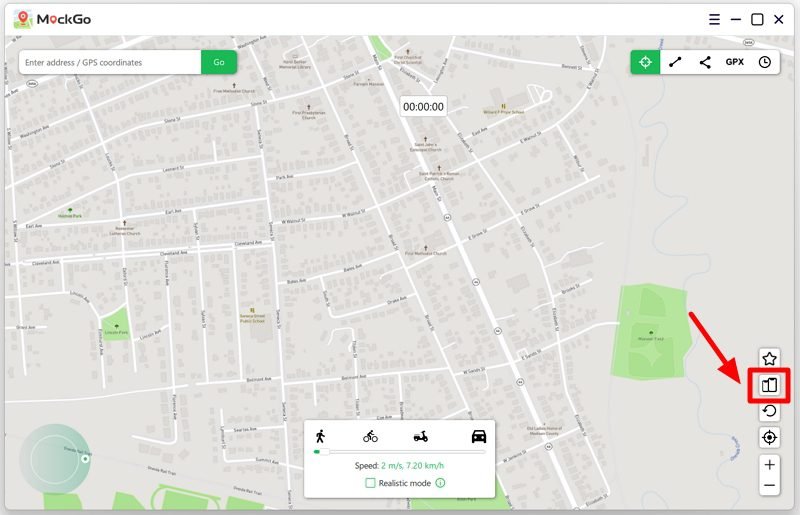Focus the address / GPS coordinates field
800x515 pixels.
[110, 62]
